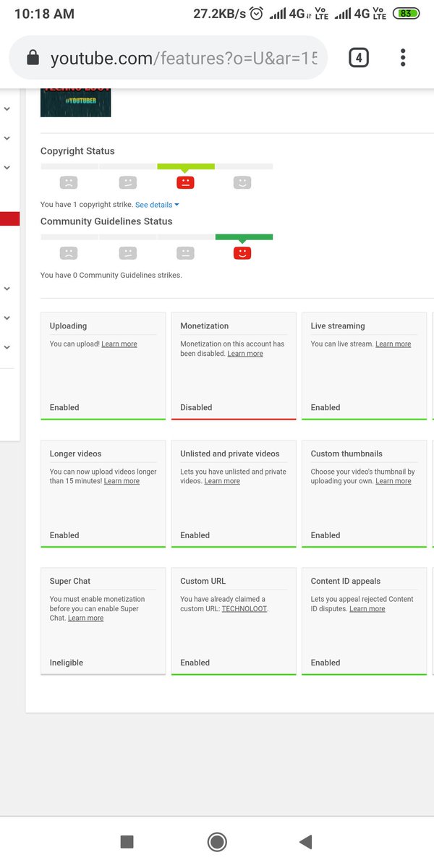This screenshot has height=868, width=434.
Task: Open the tab switcher showing 4 tabs
Action: click(x=359, y=58)
